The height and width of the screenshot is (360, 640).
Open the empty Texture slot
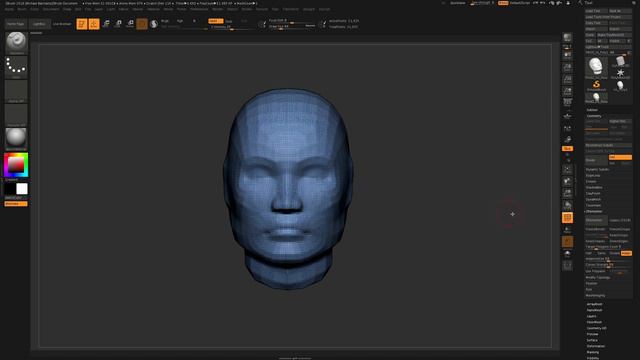pyautogui.click(x=16, y=115)
